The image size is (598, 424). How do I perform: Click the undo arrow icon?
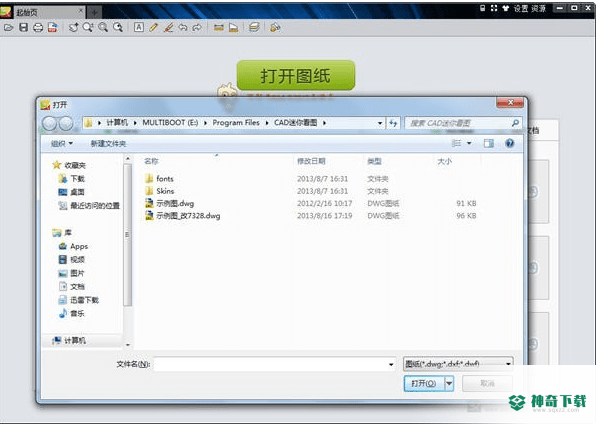(183, 27)
